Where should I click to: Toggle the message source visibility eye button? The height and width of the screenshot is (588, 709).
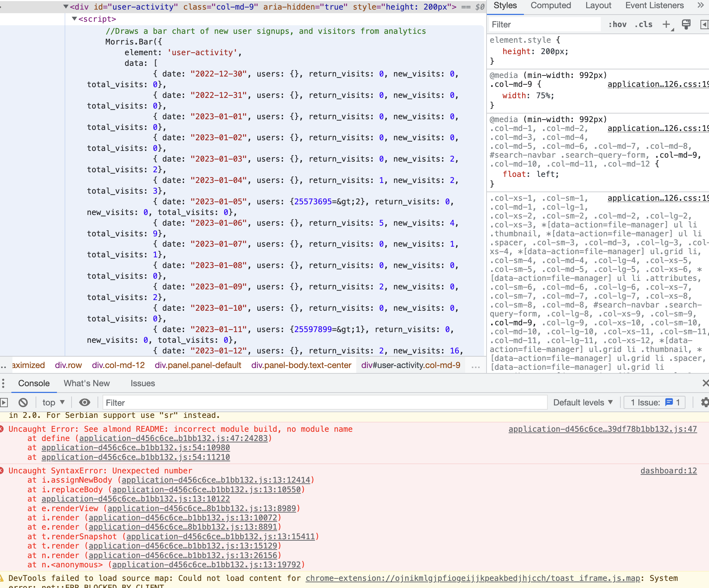pyautogui.click(x=84, y=402)
